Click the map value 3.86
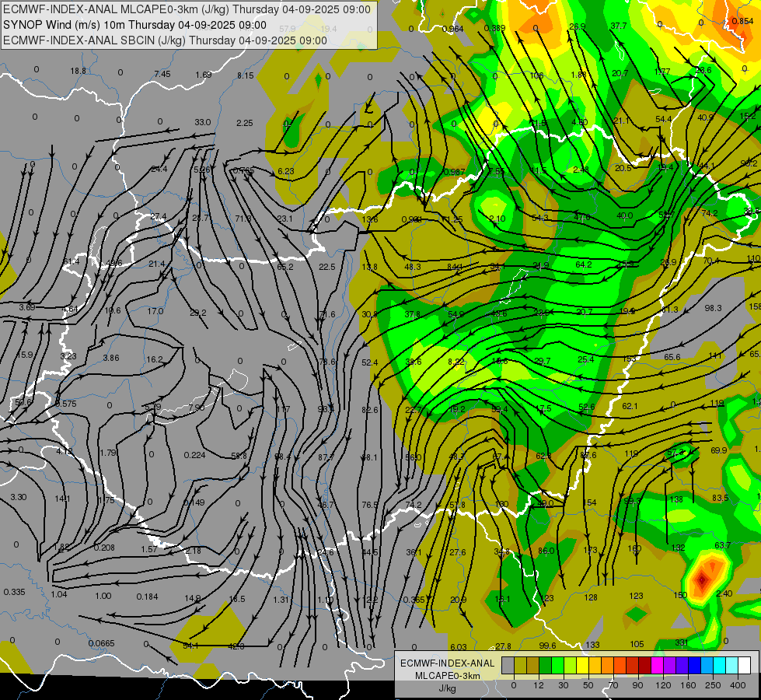 point(111,358)
